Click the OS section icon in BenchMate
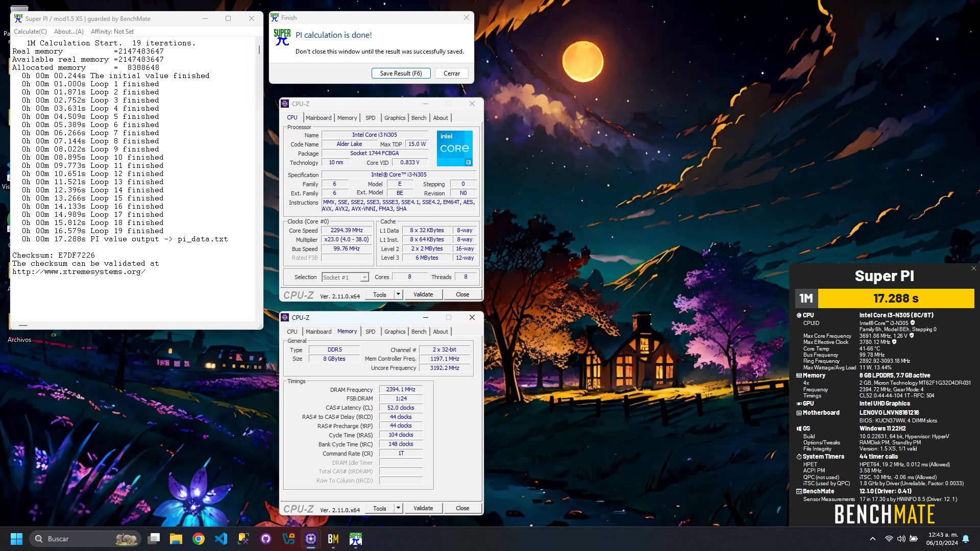This screenshot has height=551, width=980. (799, 429)
